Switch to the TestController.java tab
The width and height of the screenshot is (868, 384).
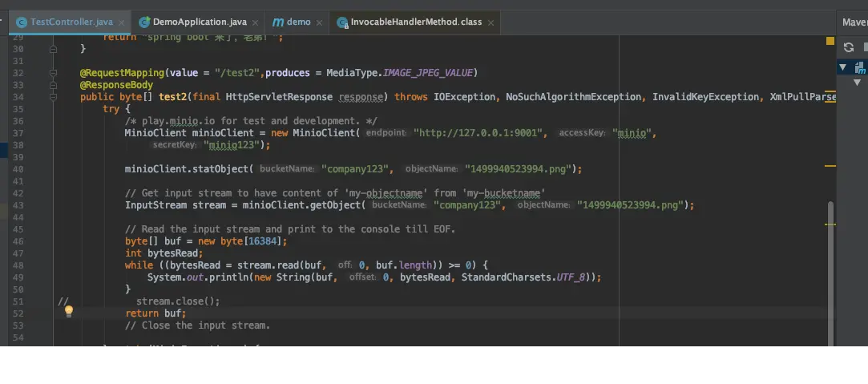tap(71, 22)
